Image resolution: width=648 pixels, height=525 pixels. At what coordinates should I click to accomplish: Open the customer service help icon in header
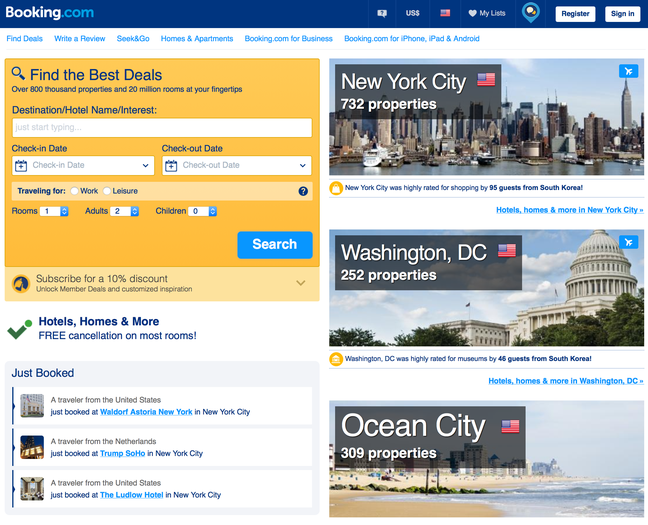click(x=382, y=14)
